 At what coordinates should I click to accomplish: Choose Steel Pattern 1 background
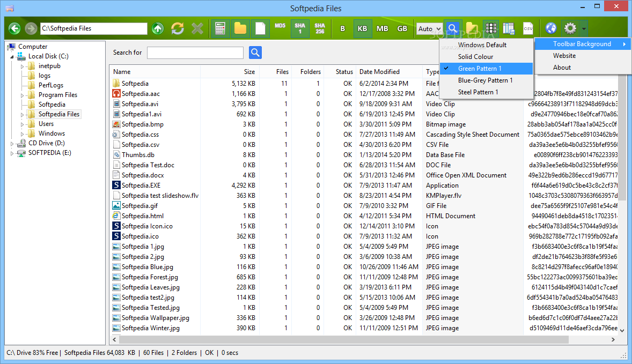tap(487, 92)
